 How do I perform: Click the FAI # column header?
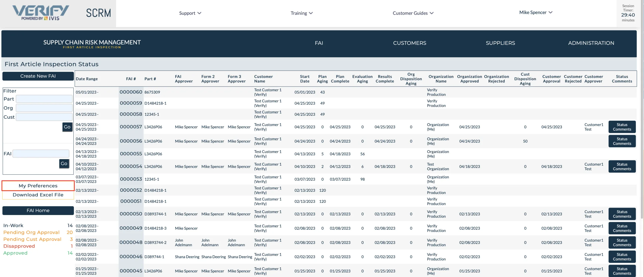coord(131,79)
